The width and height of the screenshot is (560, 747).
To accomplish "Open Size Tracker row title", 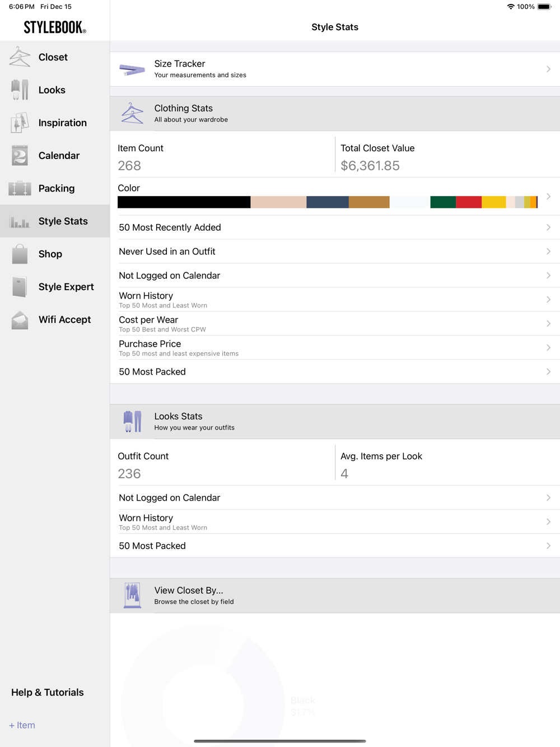I will [180, 64].
